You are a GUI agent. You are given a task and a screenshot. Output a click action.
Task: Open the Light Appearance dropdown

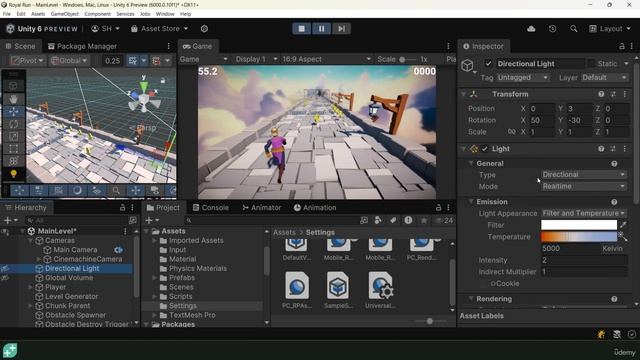pos(584,213)
